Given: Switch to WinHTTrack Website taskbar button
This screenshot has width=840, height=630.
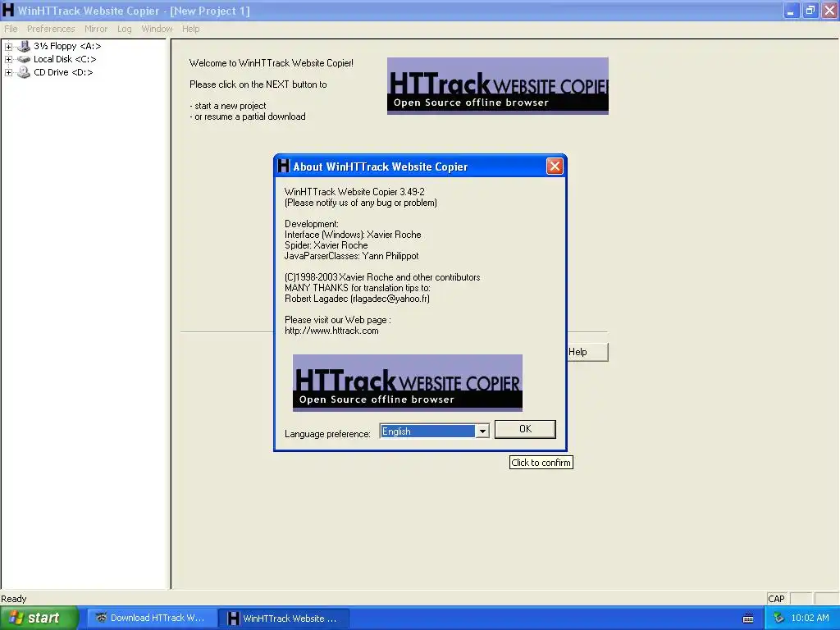Looking at the screenshot, I should [284, 618].
